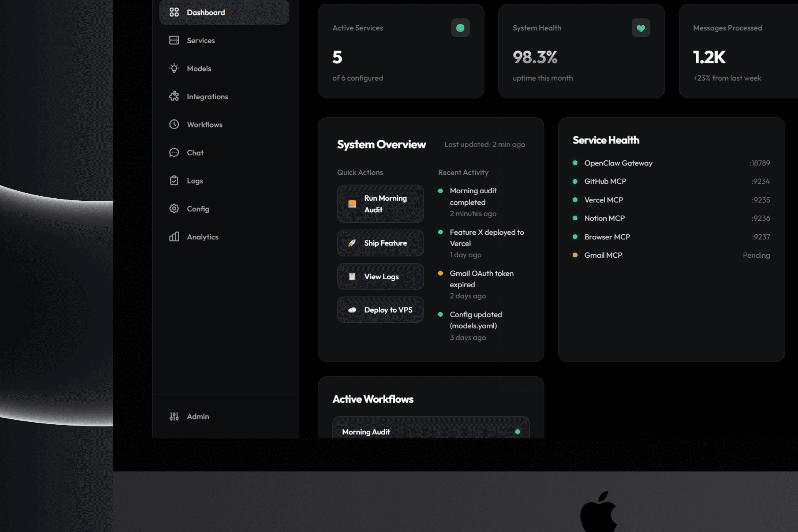Click the Ship Feature button
The image size is (798, 532).
(380, 243)
